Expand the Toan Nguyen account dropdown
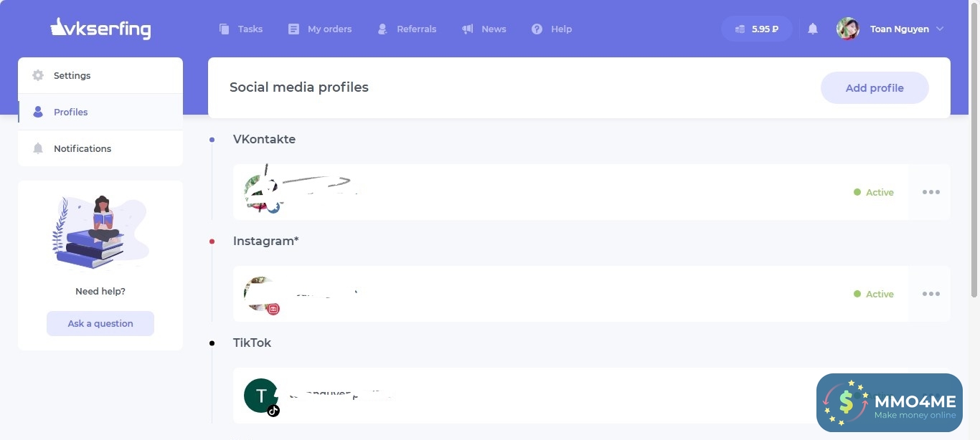Image resolution: width=980 pixels, height=440 pixels. 940,29
